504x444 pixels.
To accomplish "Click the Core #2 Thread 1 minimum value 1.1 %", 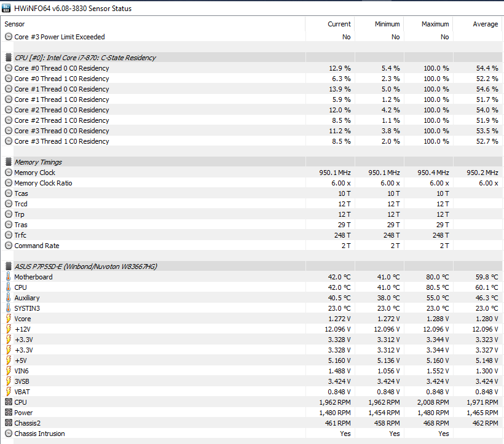I will [390, 120].
